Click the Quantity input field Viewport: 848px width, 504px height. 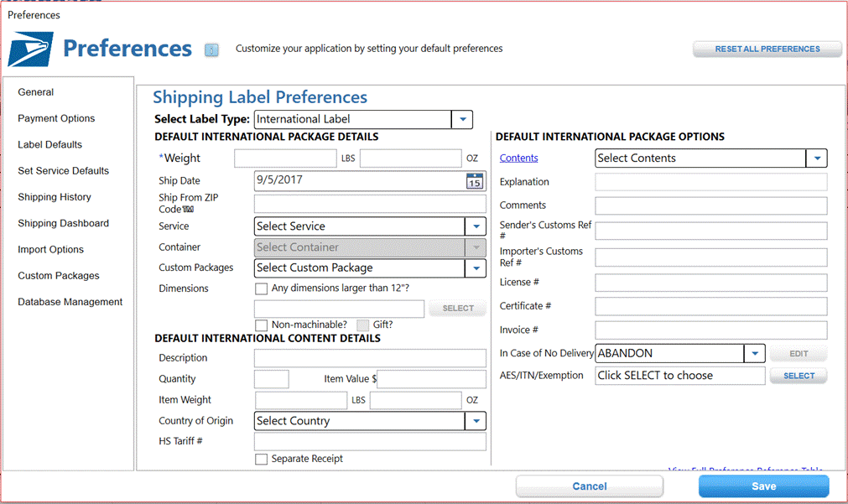coord(272,379)
